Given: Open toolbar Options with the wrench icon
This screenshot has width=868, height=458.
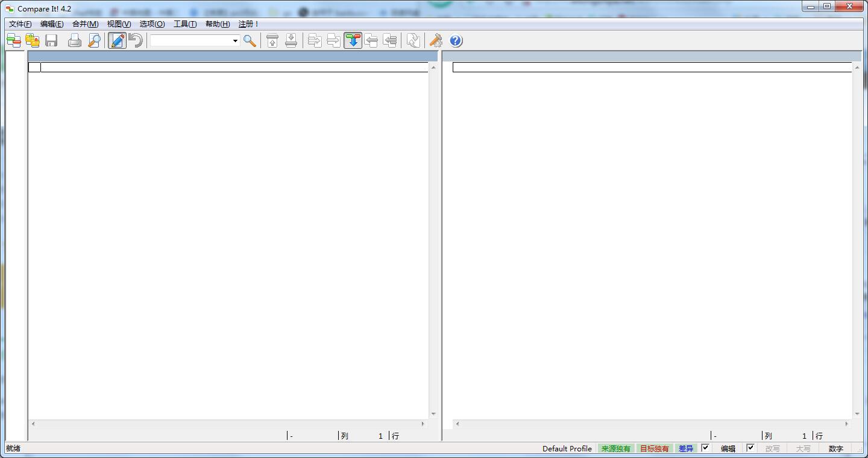Looking at the screenshot, I should pyautogui.click(x=436, y=40).
